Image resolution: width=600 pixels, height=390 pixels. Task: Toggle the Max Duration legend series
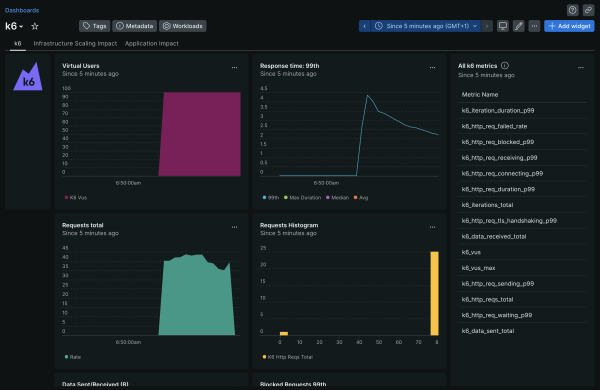302,197
